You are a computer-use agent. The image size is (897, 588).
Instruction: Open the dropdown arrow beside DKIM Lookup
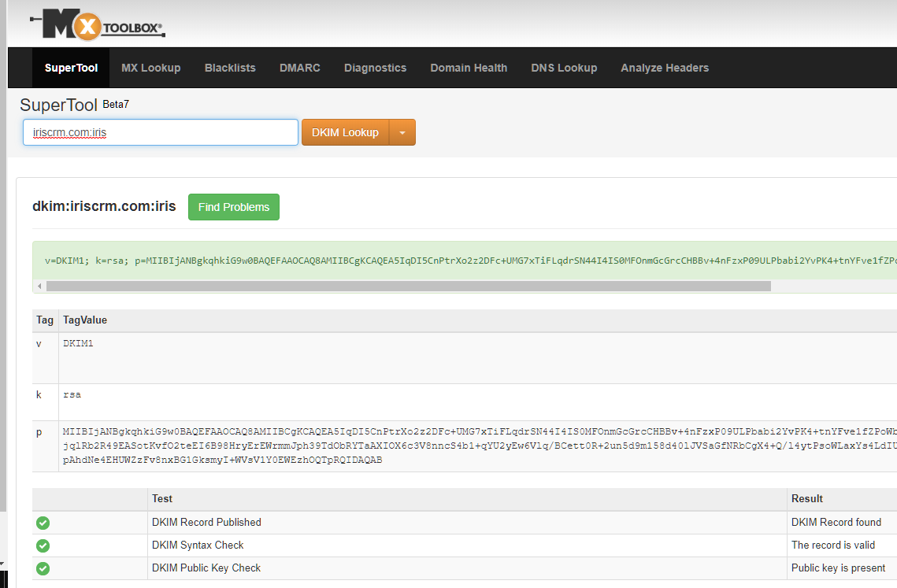(402, 133)
